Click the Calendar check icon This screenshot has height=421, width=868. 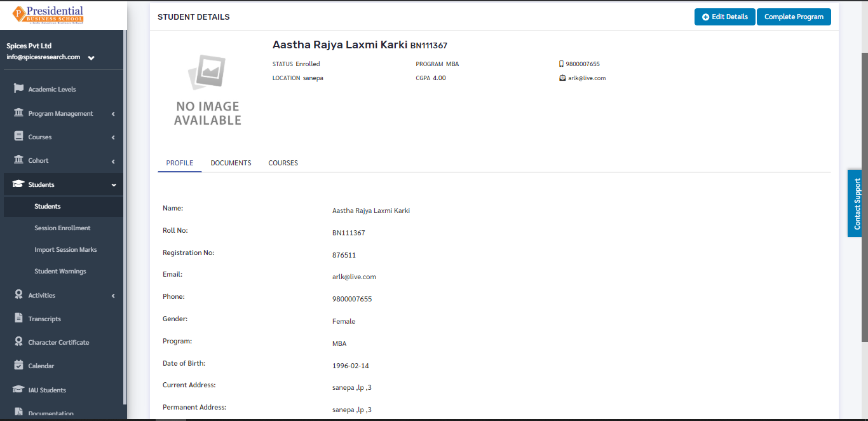click(x=18, y=366)
